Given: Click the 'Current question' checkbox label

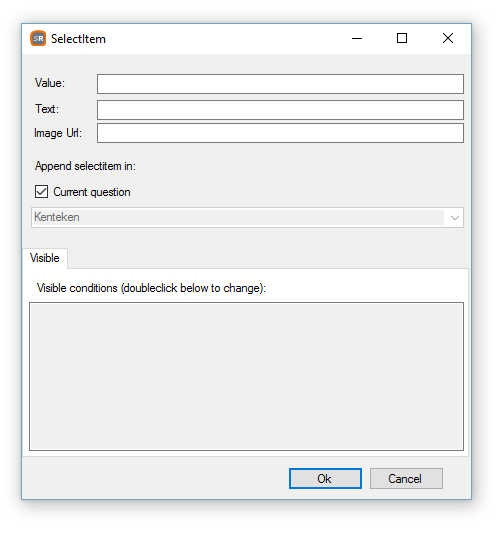Looking at the screenshot, I should 92,192.
